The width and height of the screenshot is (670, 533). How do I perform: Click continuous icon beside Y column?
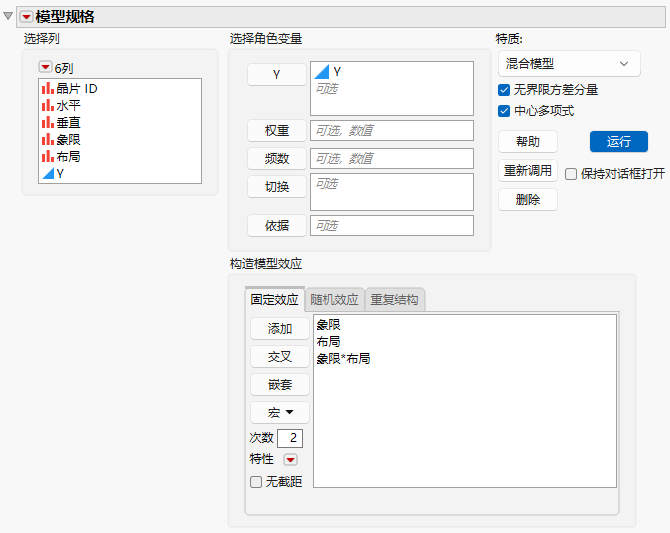(48, 173)
